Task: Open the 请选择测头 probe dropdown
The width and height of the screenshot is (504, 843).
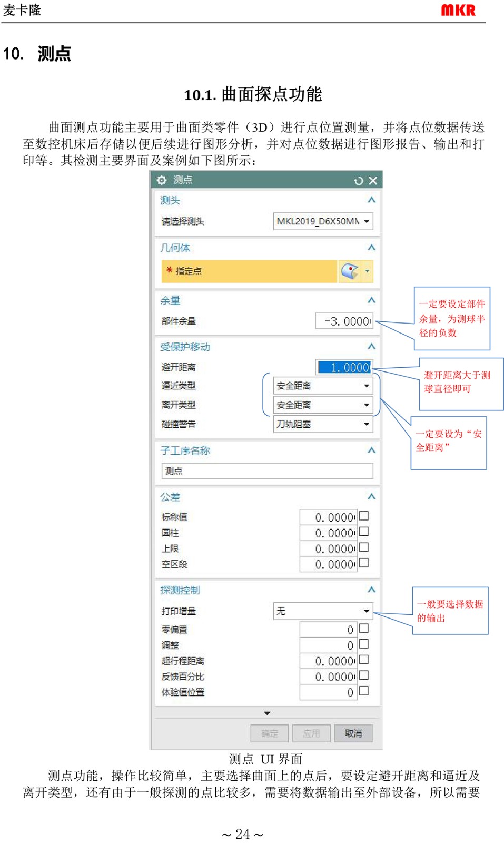Action: pos(323,221)
